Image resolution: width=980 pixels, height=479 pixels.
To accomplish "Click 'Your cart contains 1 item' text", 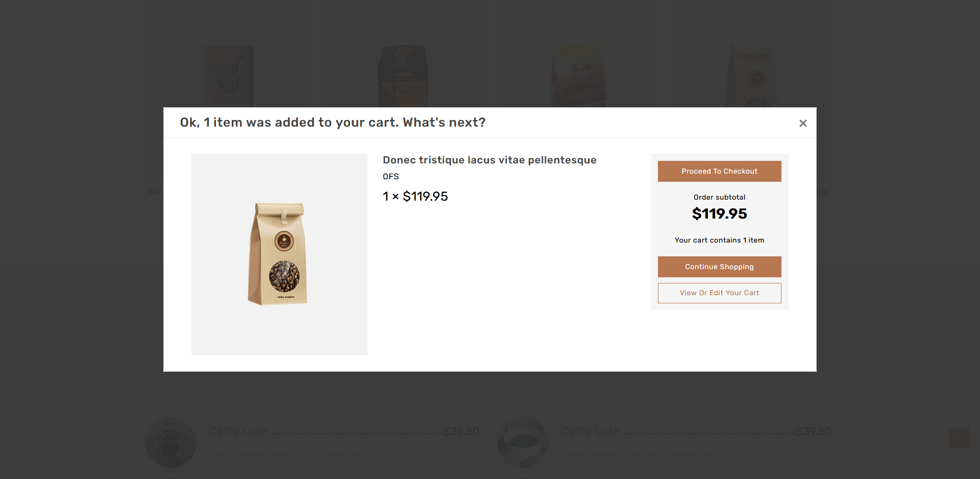I will [719, 240].
